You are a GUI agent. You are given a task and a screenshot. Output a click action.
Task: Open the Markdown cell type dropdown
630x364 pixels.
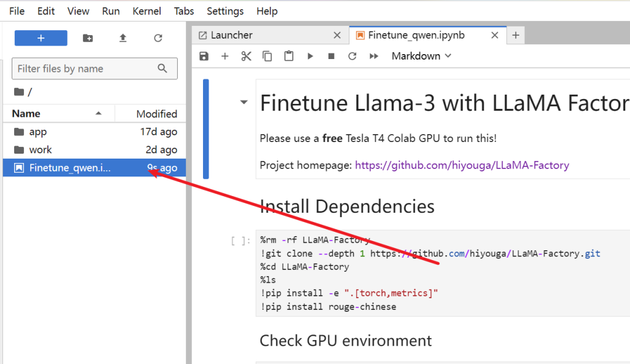pyautogui.click(x=421, y=56)
